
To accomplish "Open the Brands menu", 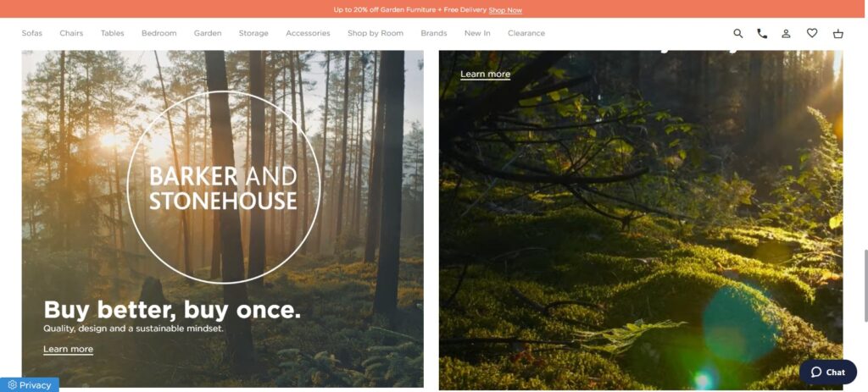I will click(x=433, y=33).
